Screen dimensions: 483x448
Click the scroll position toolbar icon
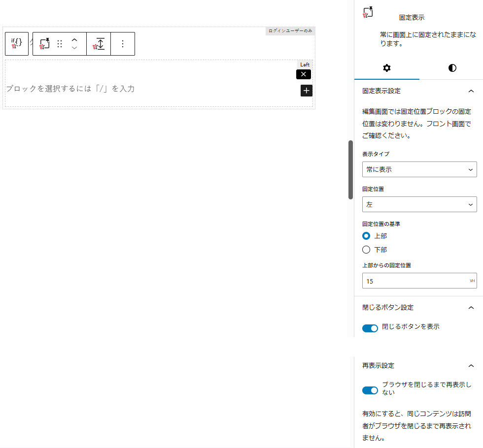(98, 44)
